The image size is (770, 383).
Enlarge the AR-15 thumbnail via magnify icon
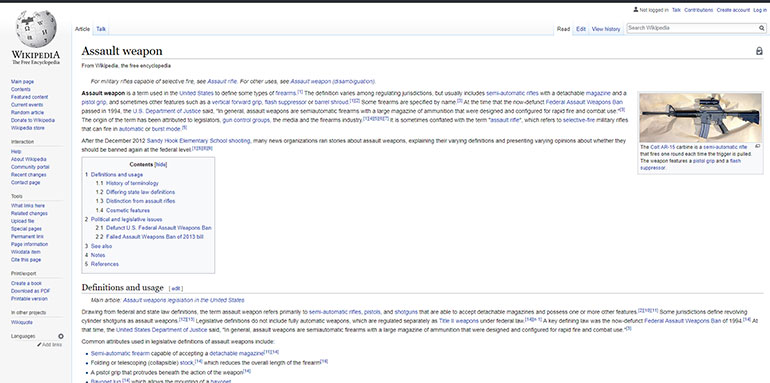757,146
